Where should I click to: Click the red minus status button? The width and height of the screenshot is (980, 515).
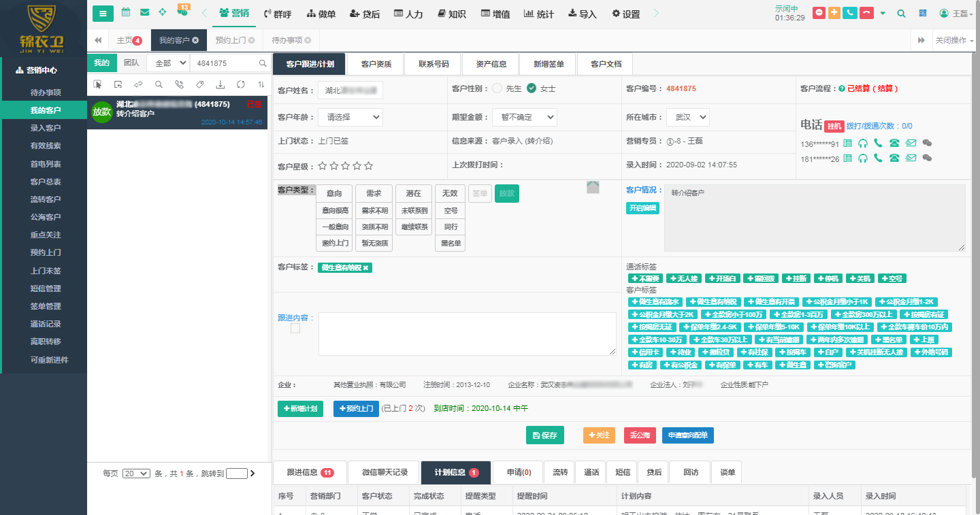(819, 13)
